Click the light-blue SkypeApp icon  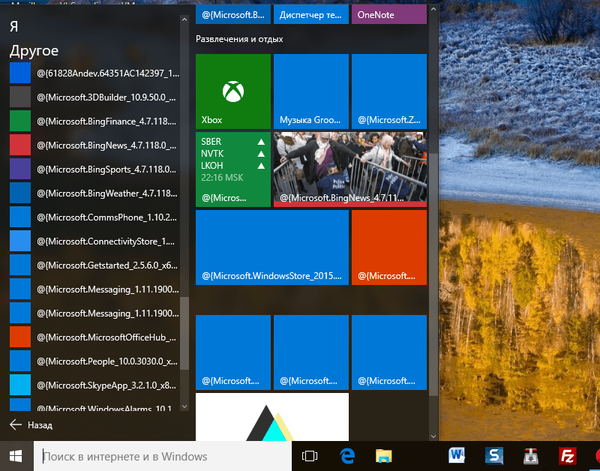[x=20, y=385]
